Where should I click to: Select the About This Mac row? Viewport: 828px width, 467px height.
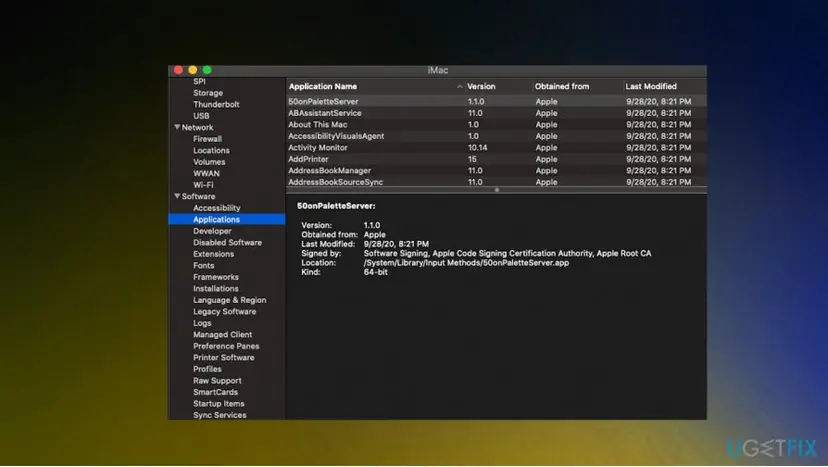(496, 125)
